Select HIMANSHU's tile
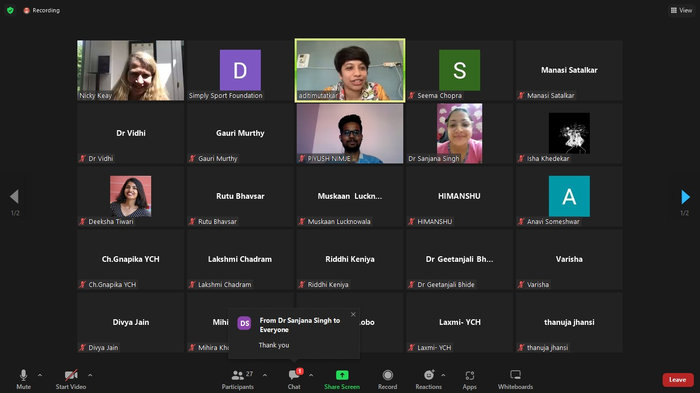Screen dimensions: 700x393 point(459,196)
